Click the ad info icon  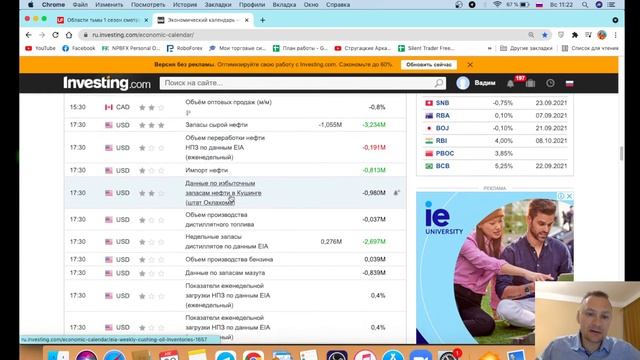pos(561,196)
